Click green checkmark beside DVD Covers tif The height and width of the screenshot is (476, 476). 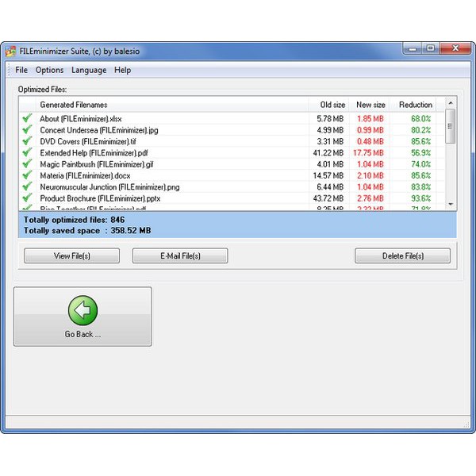coord(27,141)
